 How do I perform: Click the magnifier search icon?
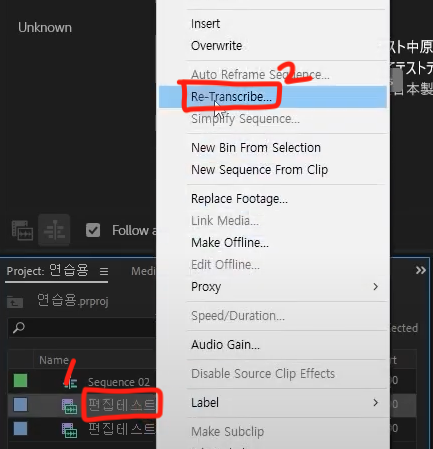click(x=19, y=328)
